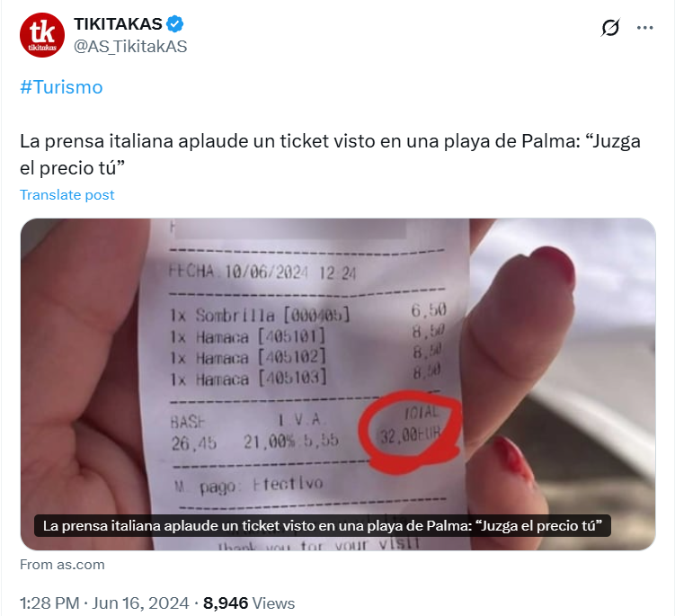Click the Grok slashed-circle icon
Screen dimensions: 675x616
click(610, 28)
